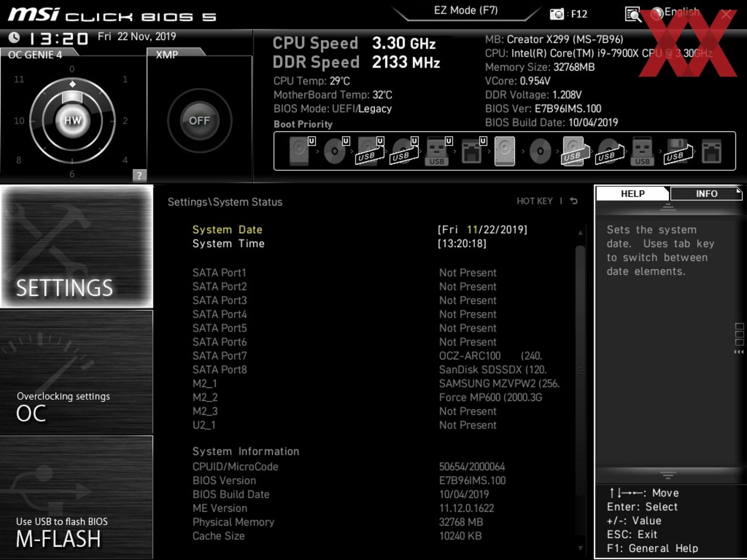
Task: Open the M-FLASH tile
Action: 77,497
